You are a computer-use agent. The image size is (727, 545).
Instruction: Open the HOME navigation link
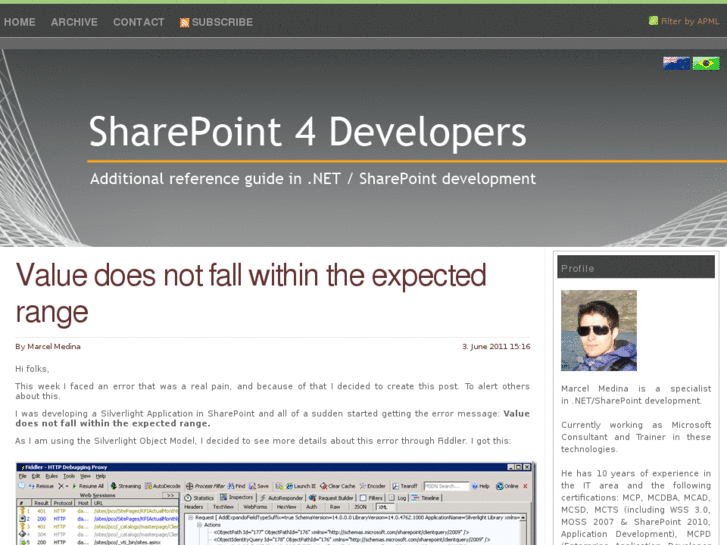19,22
